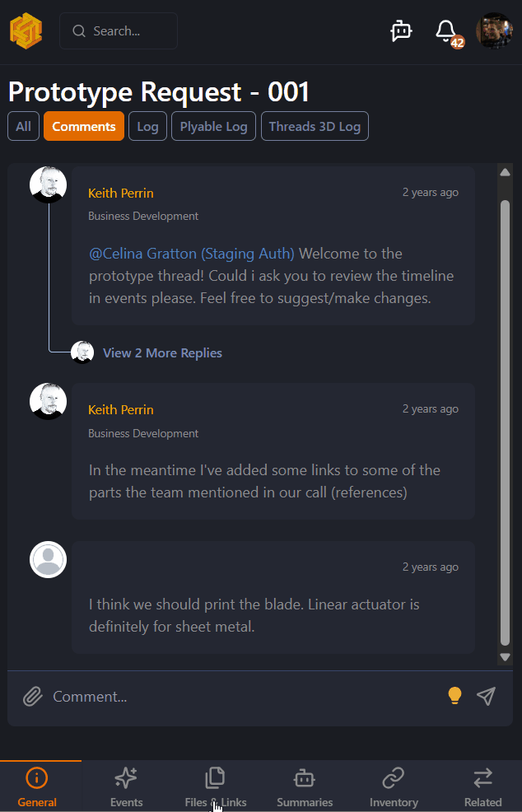The width and height of the screenshot is (522, 812).
Task: Open Inventory in bottom navigation
Action: (394, 786)
